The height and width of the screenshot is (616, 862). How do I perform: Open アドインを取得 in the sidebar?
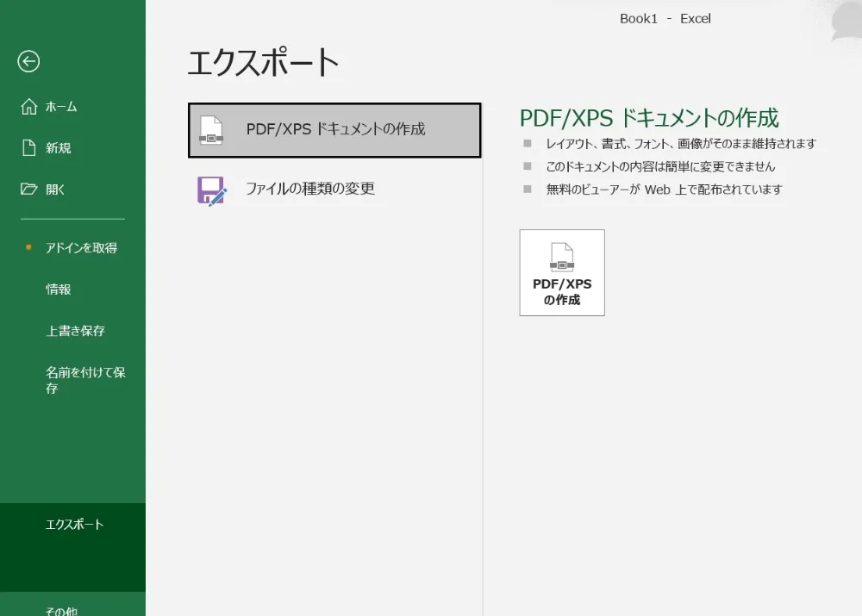[x=72, y=248]
